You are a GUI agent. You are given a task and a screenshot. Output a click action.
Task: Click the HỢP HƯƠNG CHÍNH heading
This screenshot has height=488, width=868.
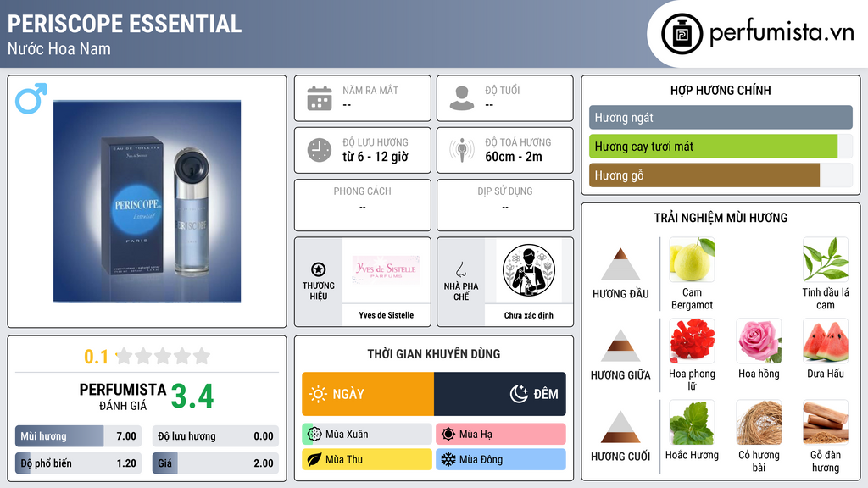coord(721,90)
